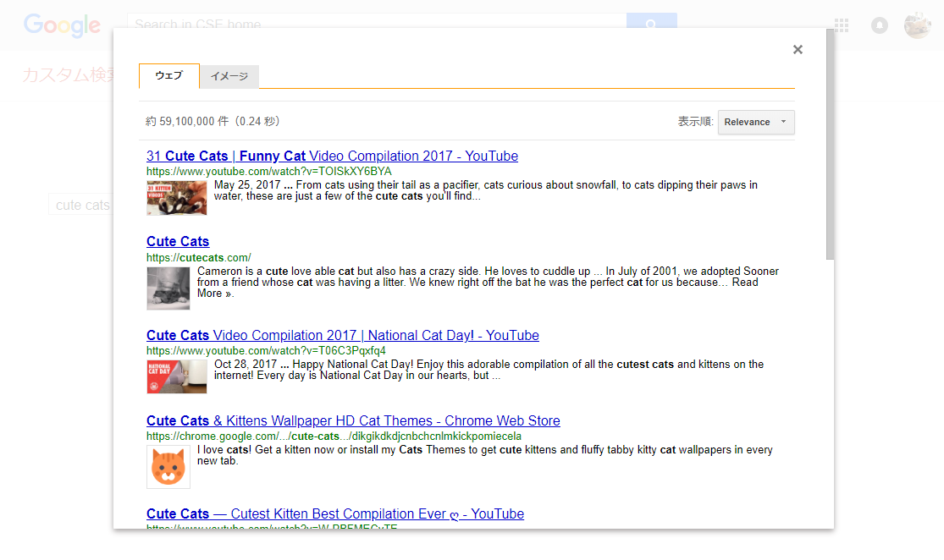Viewport: 944px width, 560px height.
Task: Click the 'Read More »' snippet text
Action: 478,288
